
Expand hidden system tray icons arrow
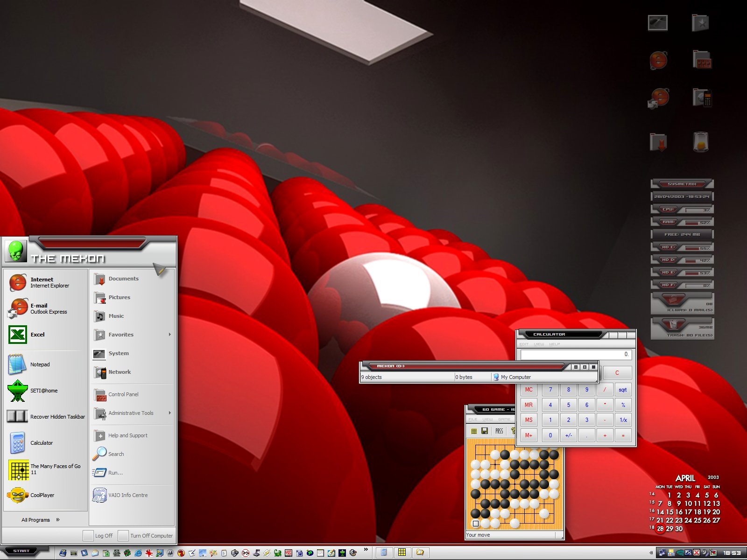point(651,553)
